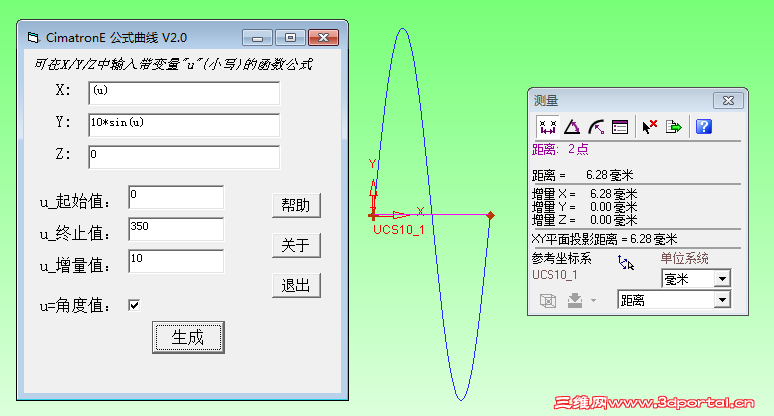Open the blue question mark help icon
774x416 pixels.
(703, 127)
